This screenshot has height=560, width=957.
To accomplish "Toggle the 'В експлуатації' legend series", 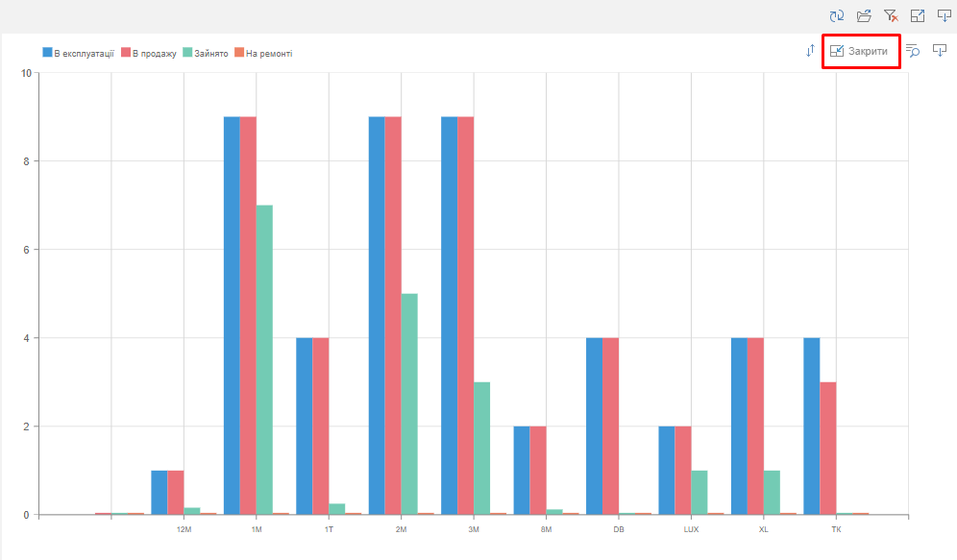I will pos(79,53).
